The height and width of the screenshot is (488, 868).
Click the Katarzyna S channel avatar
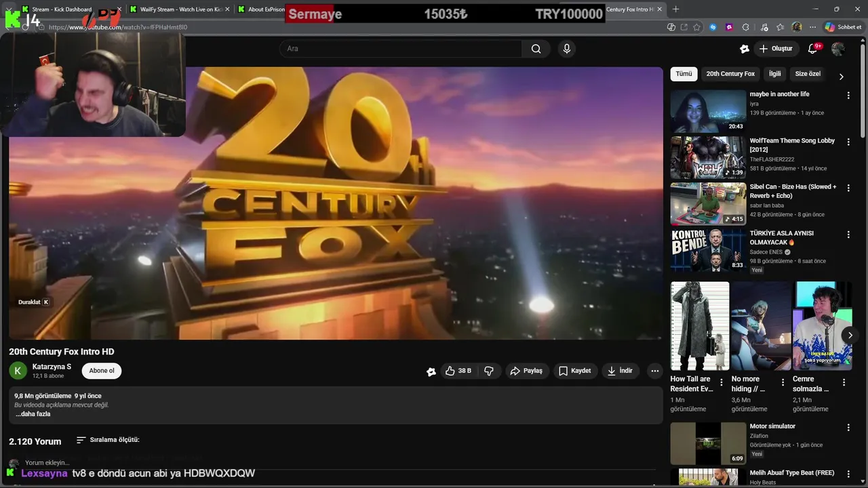tap(18, 371)
